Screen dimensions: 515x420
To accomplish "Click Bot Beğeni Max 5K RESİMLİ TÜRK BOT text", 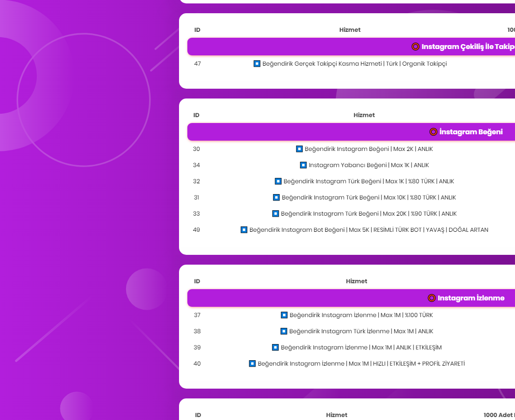I will (369, 230).
